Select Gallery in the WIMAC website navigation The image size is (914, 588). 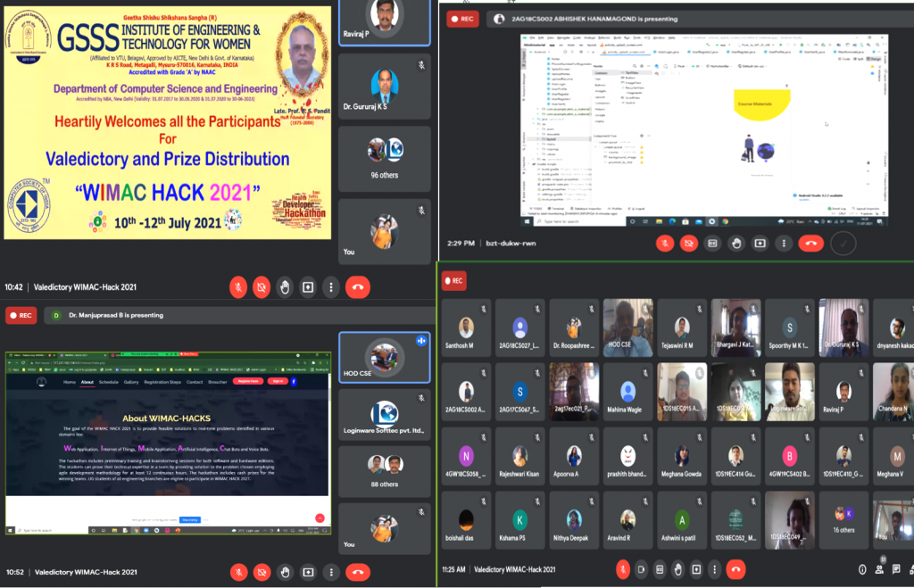point(132,382)
